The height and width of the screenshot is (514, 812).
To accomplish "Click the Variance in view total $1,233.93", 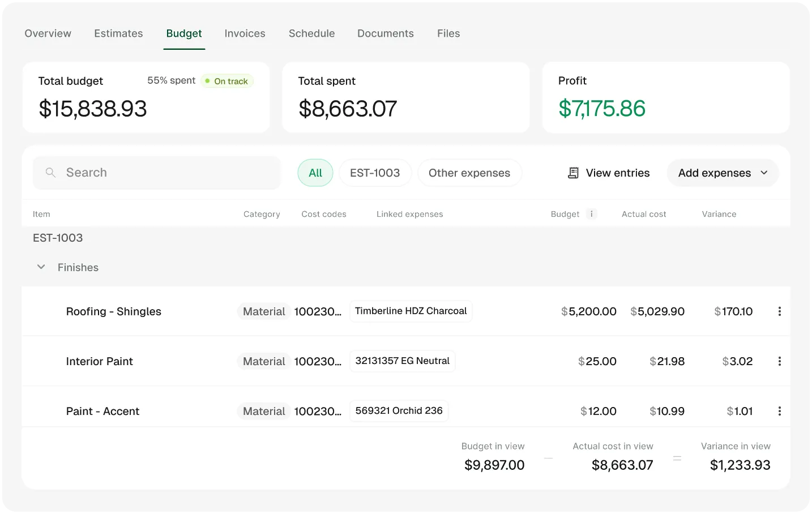I will (x=740, y=465).
